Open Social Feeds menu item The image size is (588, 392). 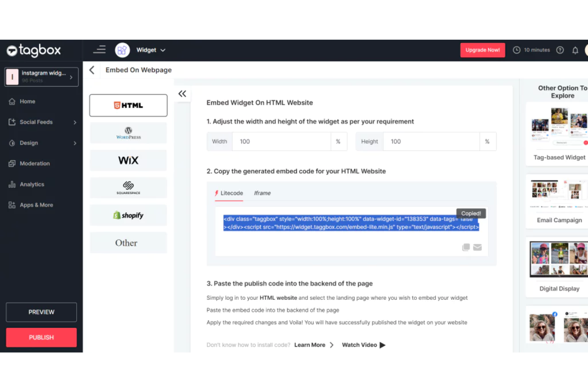pos(36,122)
